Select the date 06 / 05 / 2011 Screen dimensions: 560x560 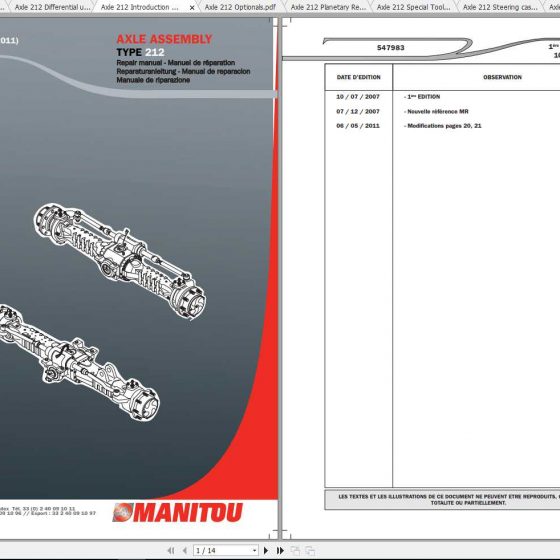click(x=358, y=126)
